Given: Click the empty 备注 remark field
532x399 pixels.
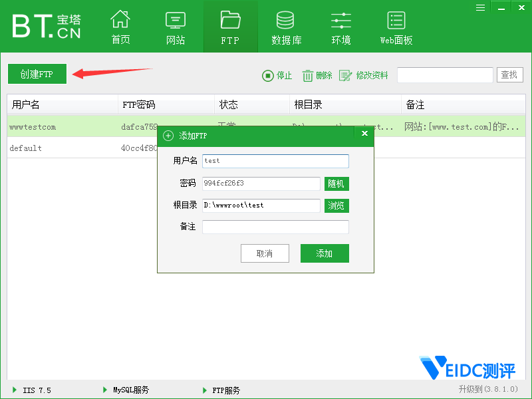Looking at the screenshot, I should 275,227.
